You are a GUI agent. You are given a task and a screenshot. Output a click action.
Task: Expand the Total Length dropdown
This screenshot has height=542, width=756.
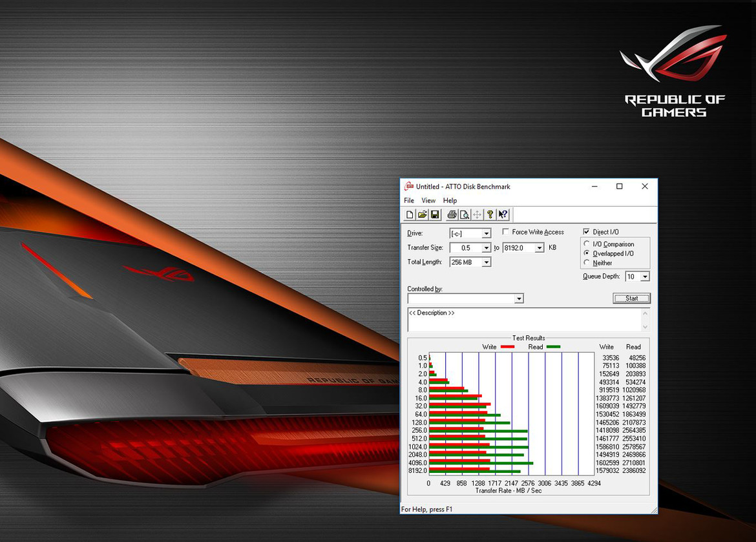point(487,262)
